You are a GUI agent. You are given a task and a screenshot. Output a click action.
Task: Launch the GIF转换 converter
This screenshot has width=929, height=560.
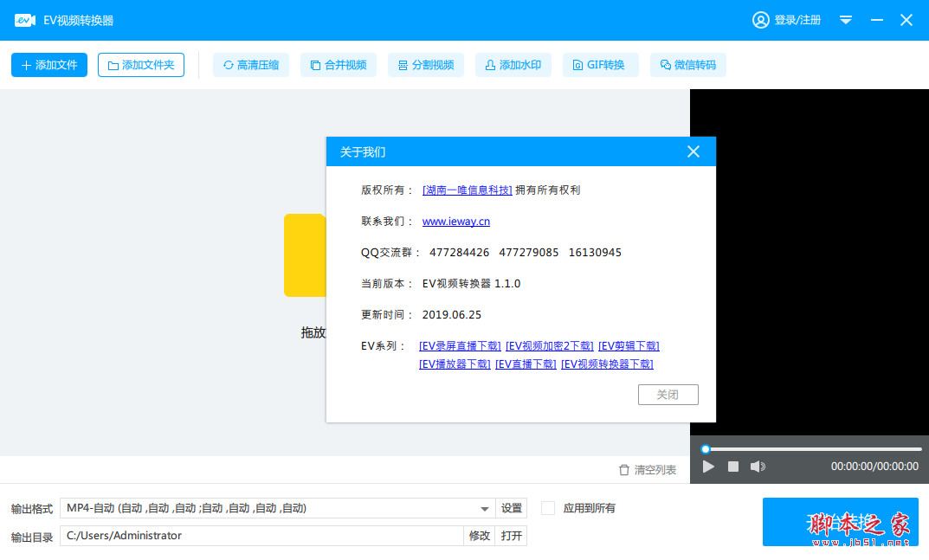pos(600,64)
